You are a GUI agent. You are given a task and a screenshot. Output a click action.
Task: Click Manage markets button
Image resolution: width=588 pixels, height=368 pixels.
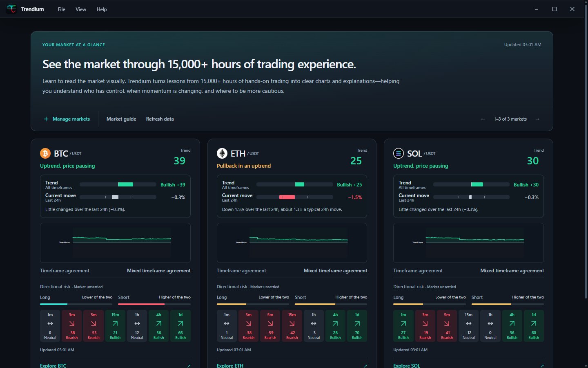[x=67, y=119]
